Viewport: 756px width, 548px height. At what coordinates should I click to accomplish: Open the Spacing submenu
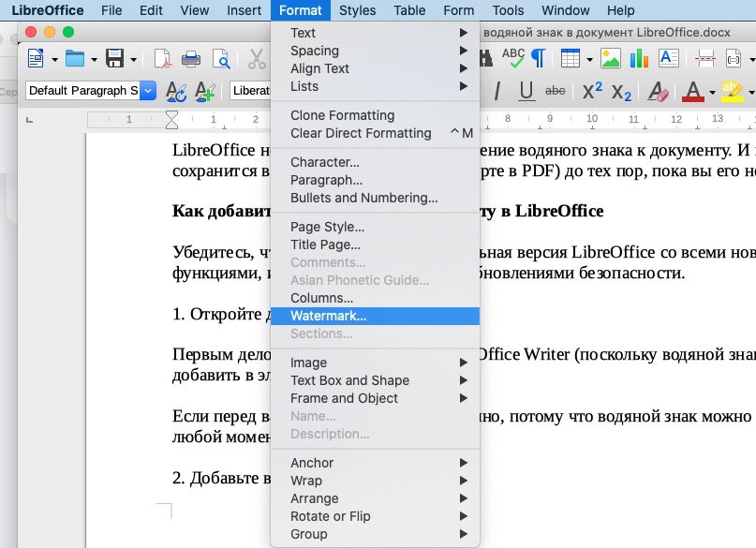[x=375, y=51]
